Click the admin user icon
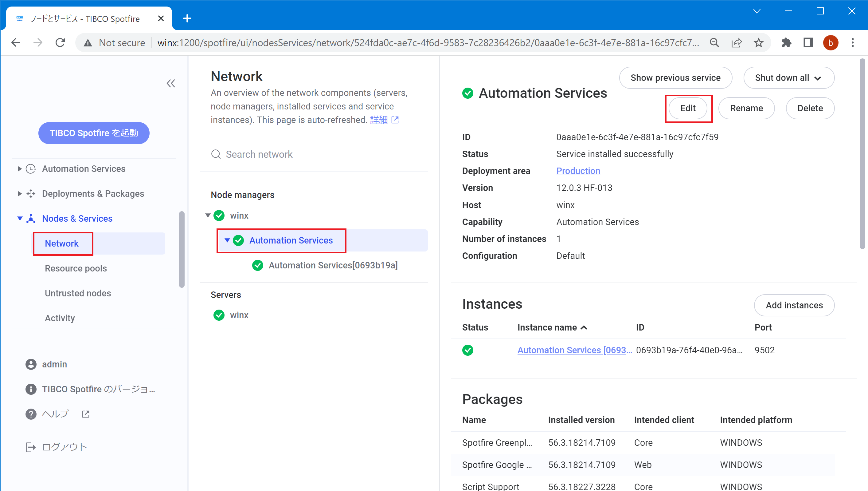Screen dimensions: 868x491 coord(31,364)
